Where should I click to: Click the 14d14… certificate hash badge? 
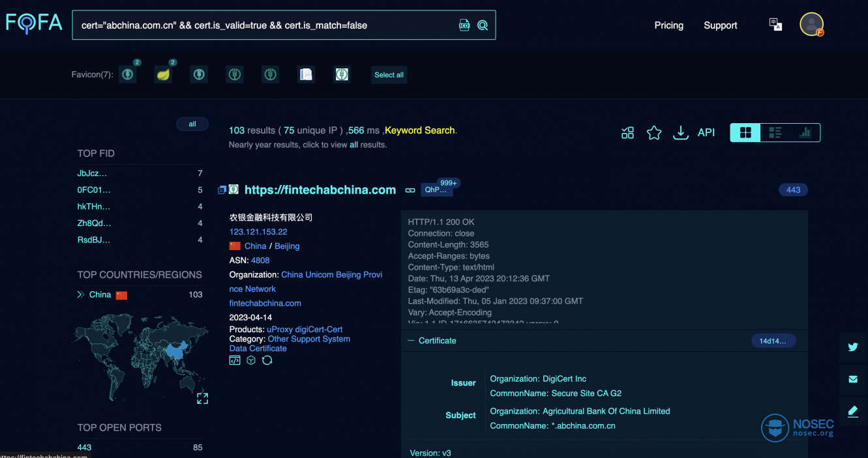click(773, 341)
